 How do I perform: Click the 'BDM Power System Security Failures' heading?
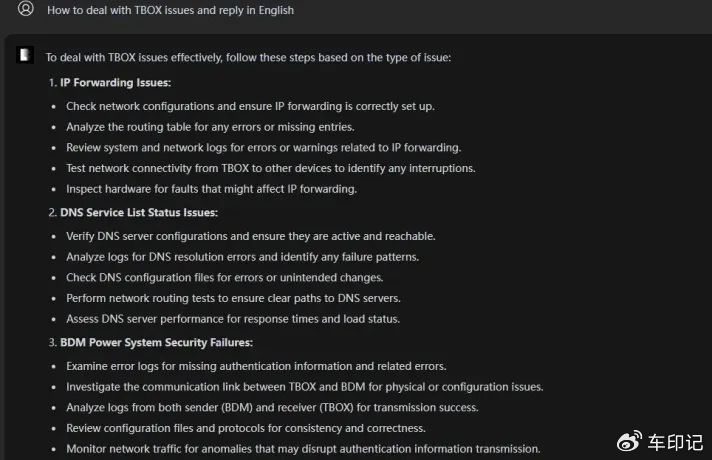[x=156, y=342]
